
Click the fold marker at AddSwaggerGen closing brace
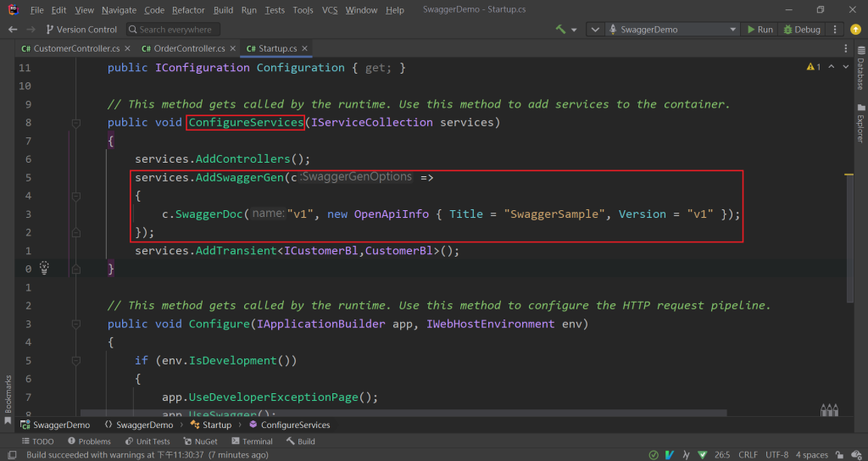[76, 232]
